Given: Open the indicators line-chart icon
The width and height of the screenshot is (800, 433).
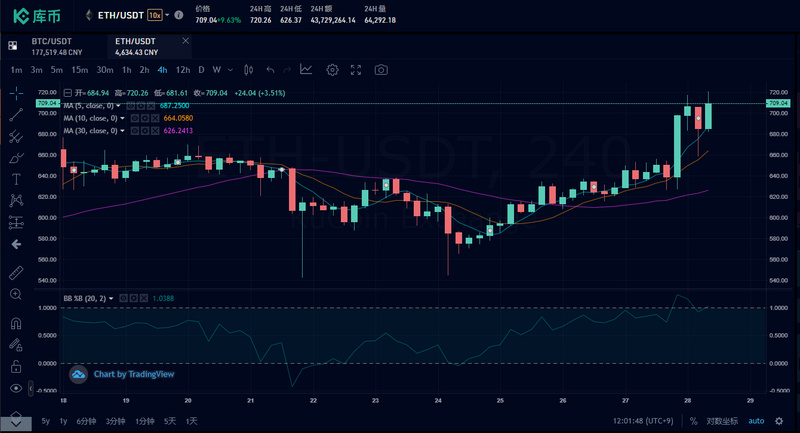Looking at the screenshot, I should (306, 69).
